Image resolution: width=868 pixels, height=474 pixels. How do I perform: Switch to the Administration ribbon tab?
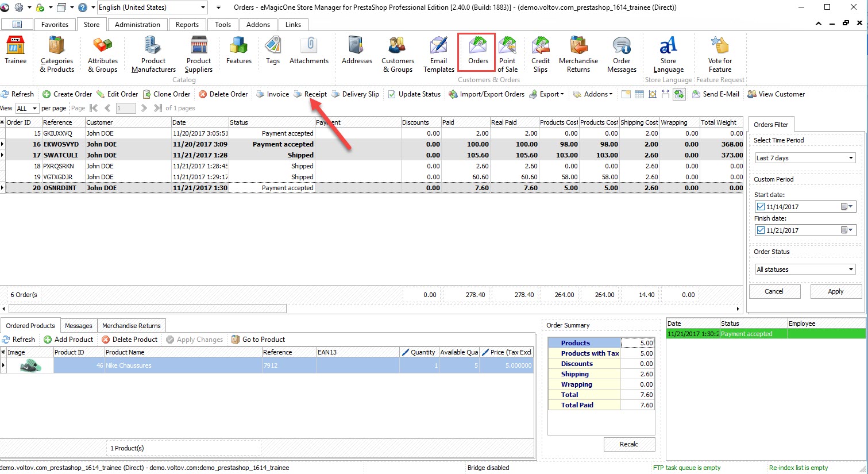pyautogui.click(x=137, y=25)
